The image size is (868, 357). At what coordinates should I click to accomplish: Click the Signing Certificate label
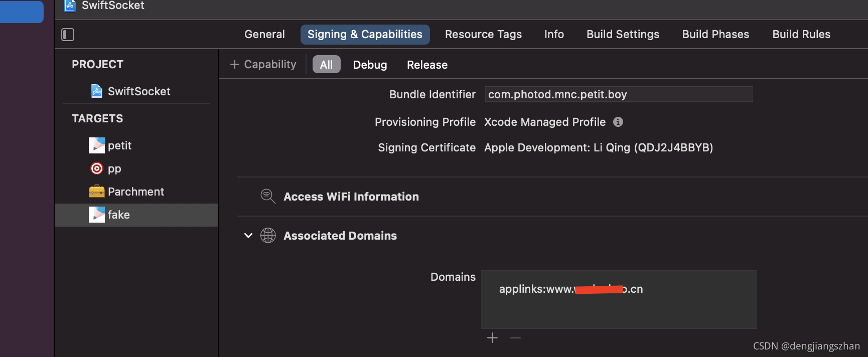coord(426,147)
